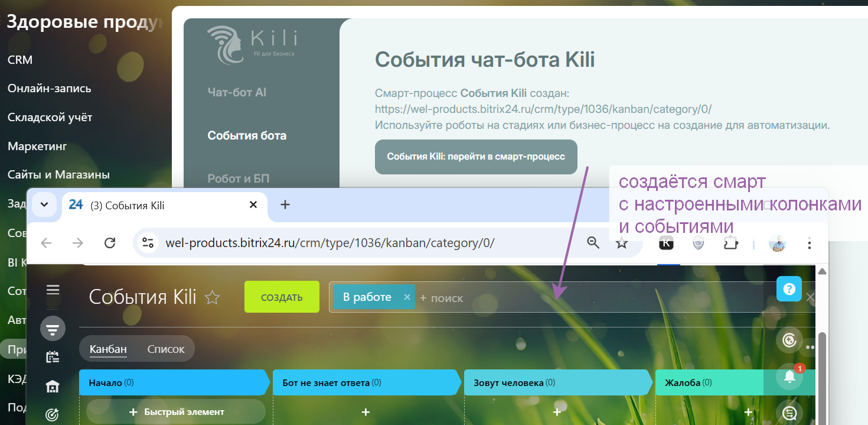Go forward in the browser
868x425 pixels.
tap(77, 243)
